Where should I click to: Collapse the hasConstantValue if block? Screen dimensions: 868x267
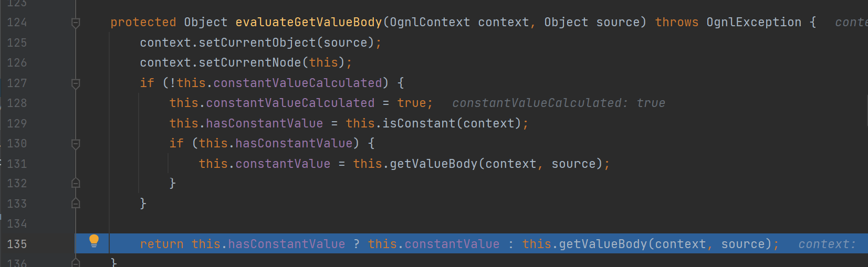[x=76, y=144]
